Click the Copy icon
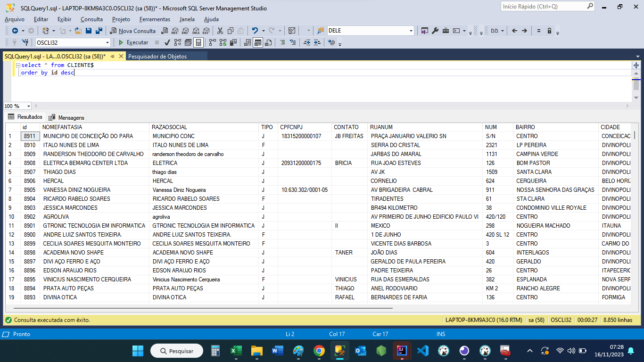 [231, 31]
